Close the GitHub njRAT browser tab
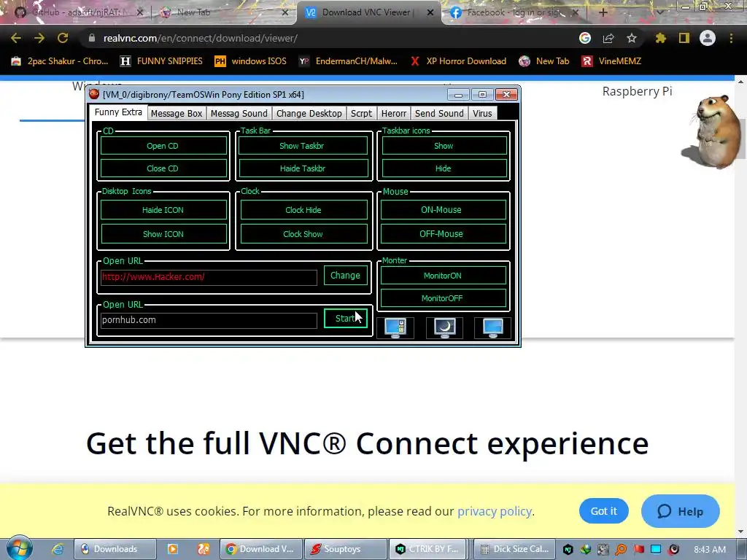Viewport: 747px width, 560px height. [x=139, y=13]
